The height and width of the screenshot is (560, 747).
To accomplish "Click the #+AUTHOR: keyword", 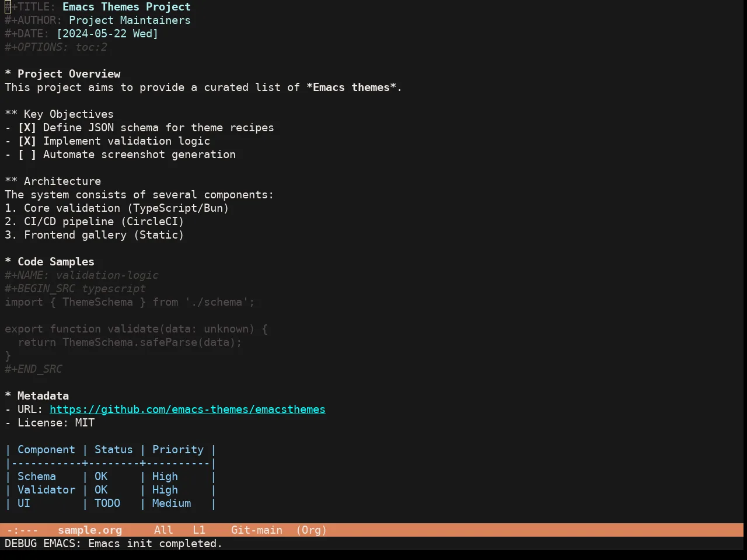I will click(33, 20).
